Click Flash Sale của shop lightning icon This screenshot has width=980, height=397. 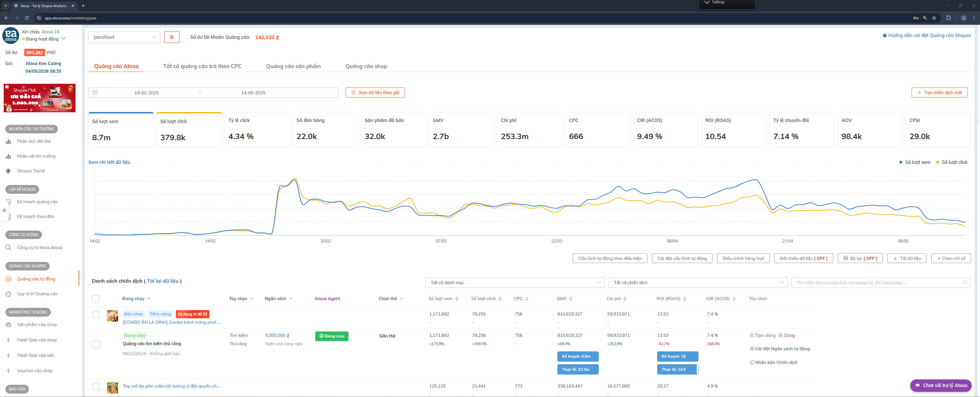click(8, 340)
